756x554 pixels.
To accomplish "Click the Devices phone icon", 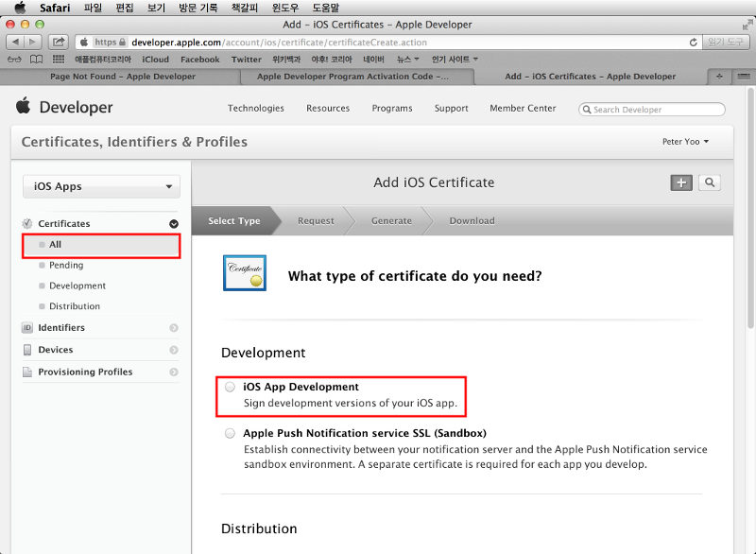I will (27, 350).
